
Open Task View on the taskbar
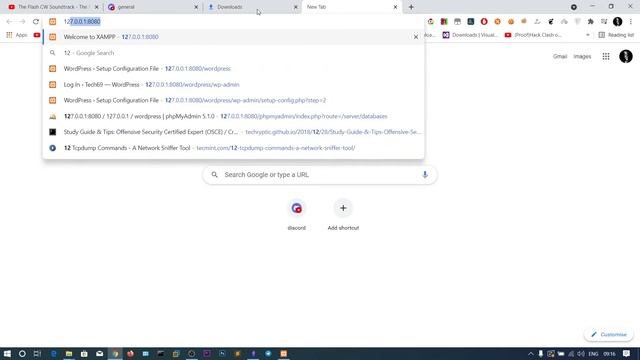[x=37, y=353]
